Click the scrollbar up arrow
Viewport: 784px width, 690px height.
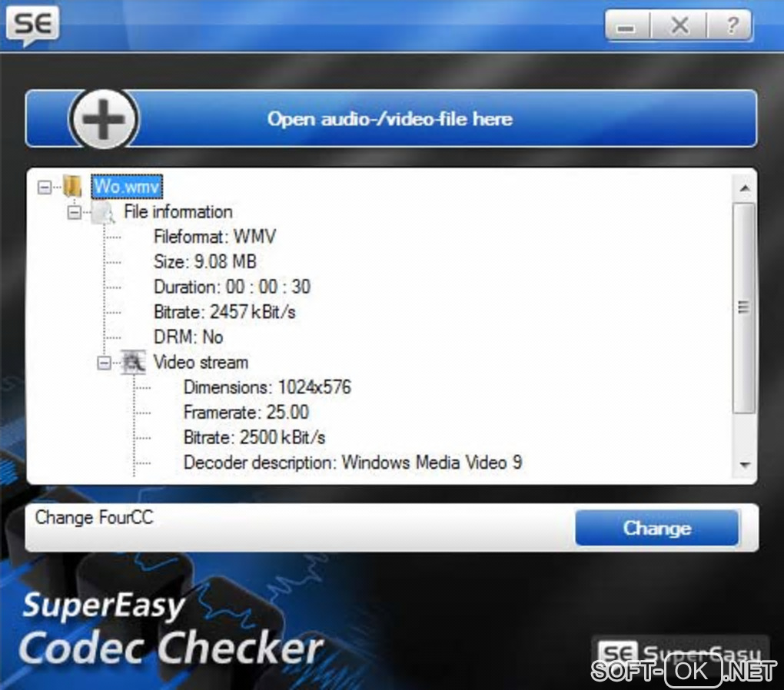click(x=745, y=188)
